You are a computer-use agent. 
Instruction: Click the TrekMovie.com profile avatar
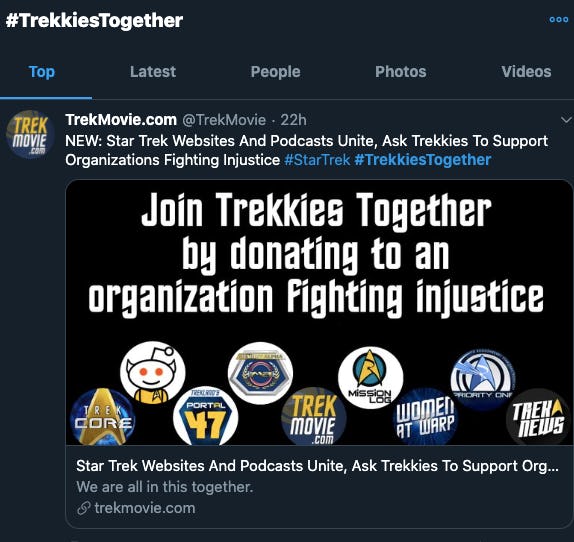[30, 134]
